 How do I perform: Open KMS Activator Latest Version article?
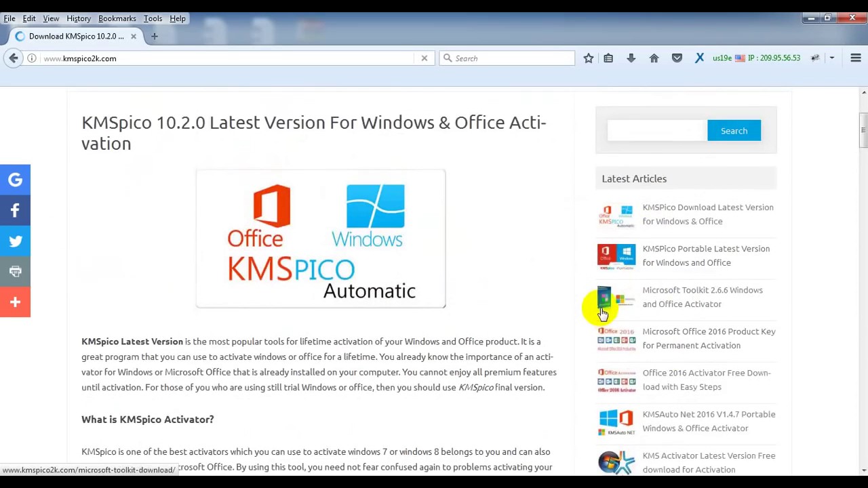coord(709,462)
